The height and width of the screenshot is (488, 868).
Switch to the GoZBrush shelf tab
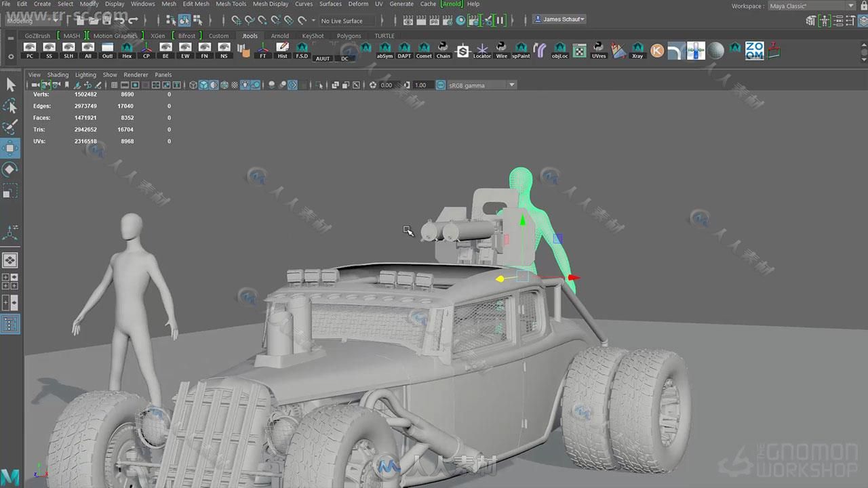(37, 36)
